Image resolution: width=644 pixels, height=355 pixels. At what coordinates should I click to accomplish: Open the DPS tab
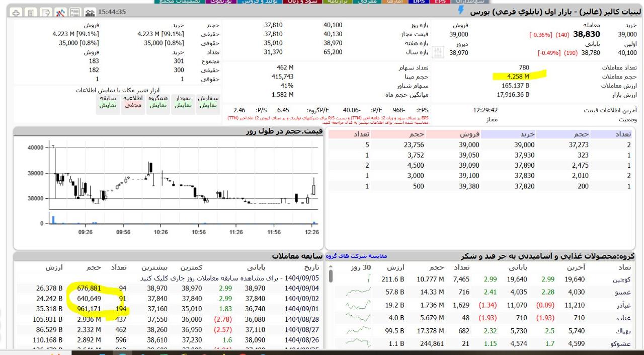(418, 2)
